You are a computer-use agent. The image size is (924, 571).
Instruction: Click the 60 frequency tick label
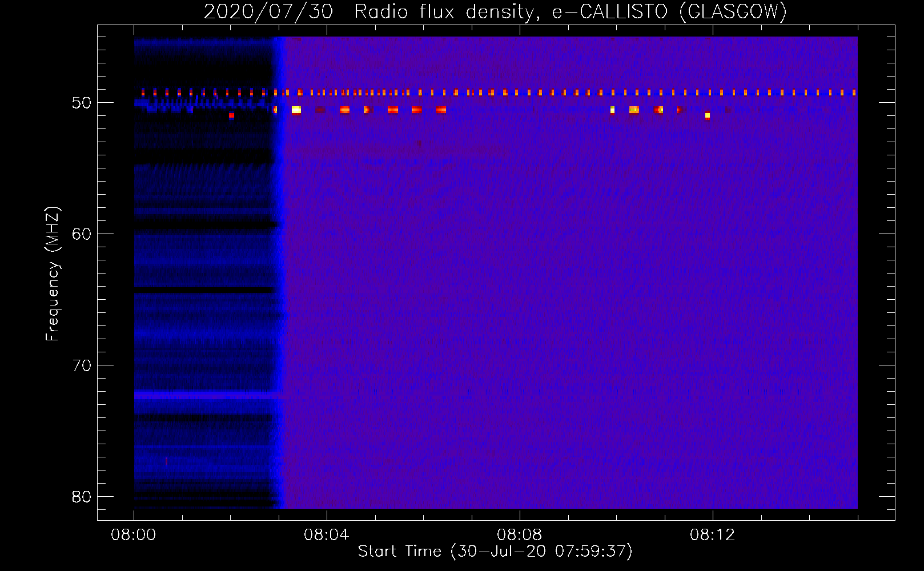(82, 234)
